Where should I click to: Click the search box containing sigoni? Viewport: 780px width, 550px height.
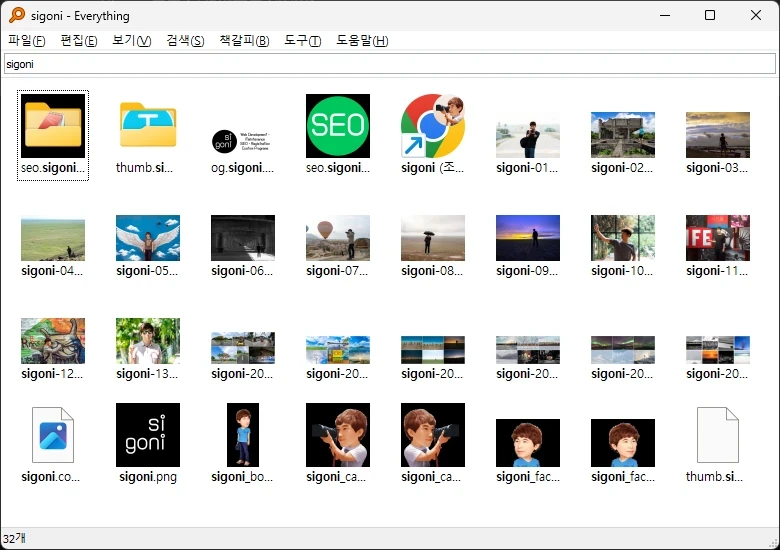click(x=390, y=64)
